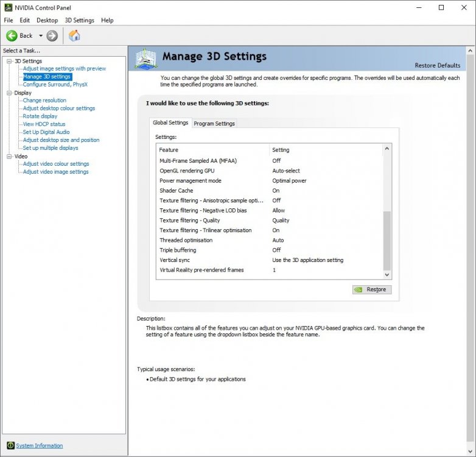This screenshot has width=476, height=457.
Task: Collapse the Display tree node
Action: [9, 93]
